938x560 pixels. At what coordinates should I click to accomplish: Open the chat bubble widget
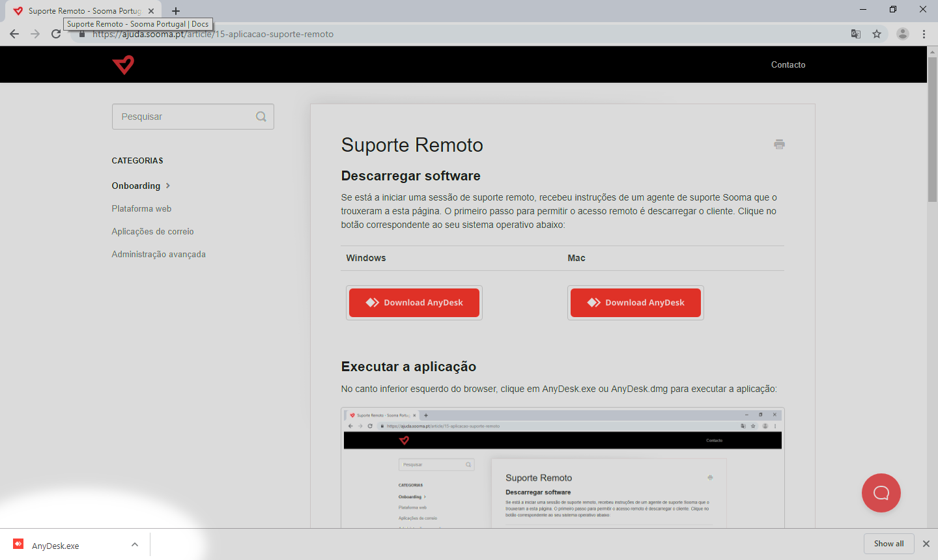point(881,493)
